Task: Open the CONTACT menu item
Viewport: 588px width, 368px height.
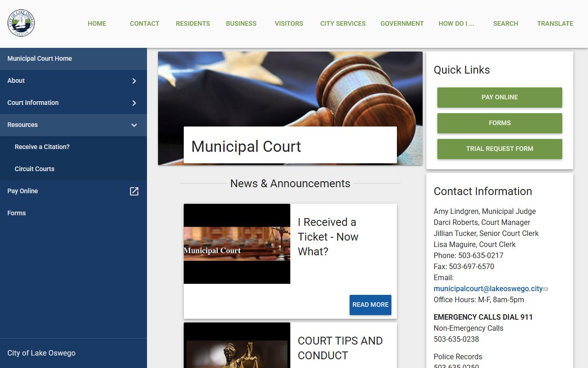Action: [x=145, y=23]
